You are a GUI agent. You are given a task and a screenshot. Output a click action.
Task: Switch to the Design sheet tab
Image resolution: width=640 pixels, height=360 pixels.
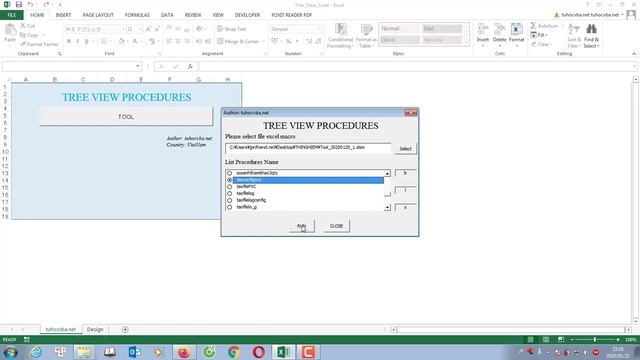click(95, 329)
